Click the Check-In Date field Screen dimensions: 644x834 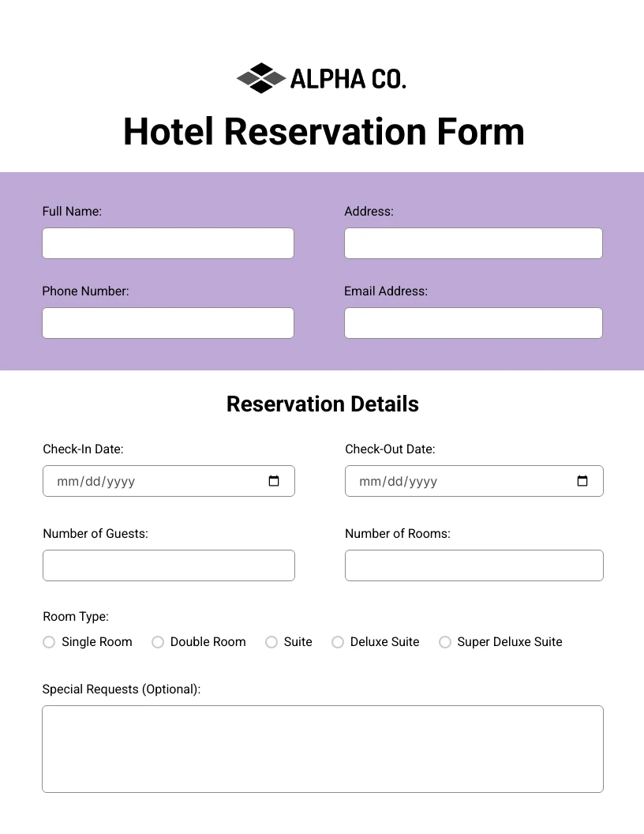pyautogui.click(x=150, y=481)
